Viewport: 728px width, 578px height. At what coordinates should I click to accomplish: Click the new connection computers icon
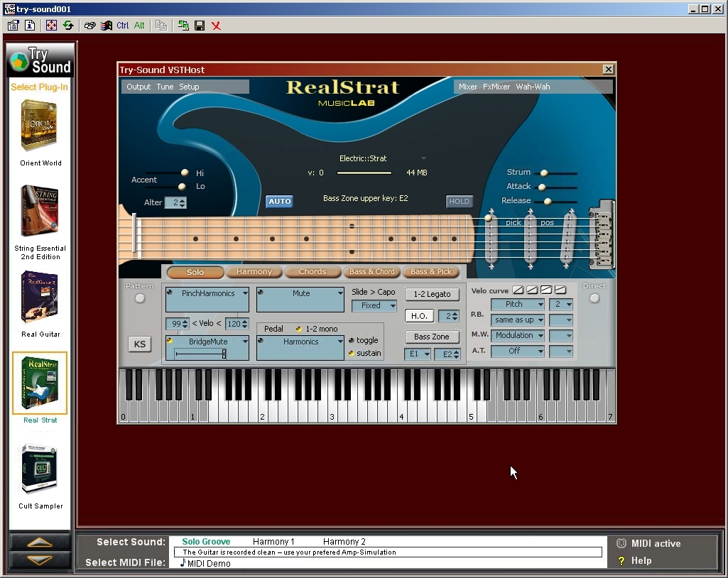[183, 26]
